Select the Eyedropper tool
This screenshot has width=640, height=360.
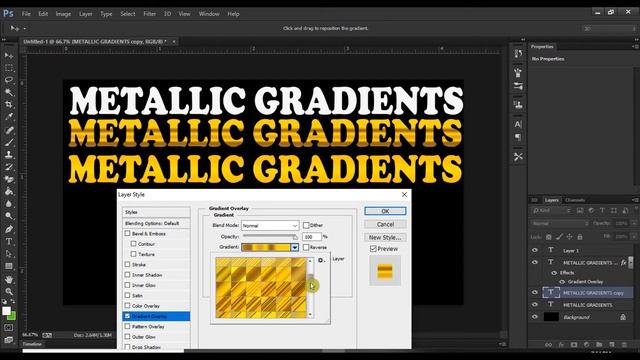coord(9,117)
